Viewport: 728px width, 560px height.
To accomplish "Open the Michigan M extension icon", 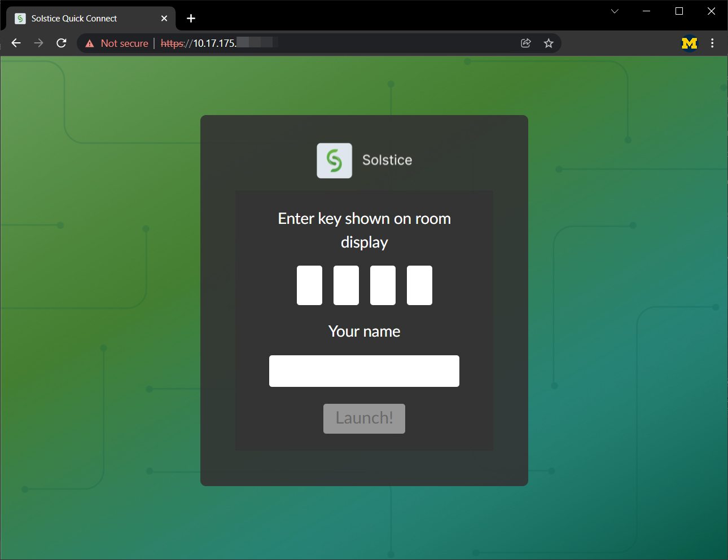I will [x=689, y=43].
